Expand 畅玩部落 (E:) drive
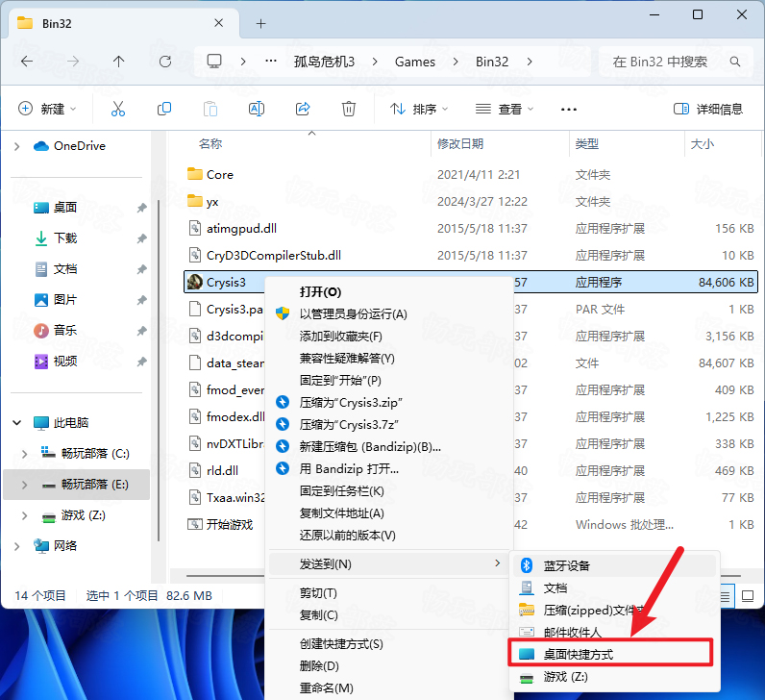Image resolution: width=765 pixels, height=700 pixels. coord(25,485)
